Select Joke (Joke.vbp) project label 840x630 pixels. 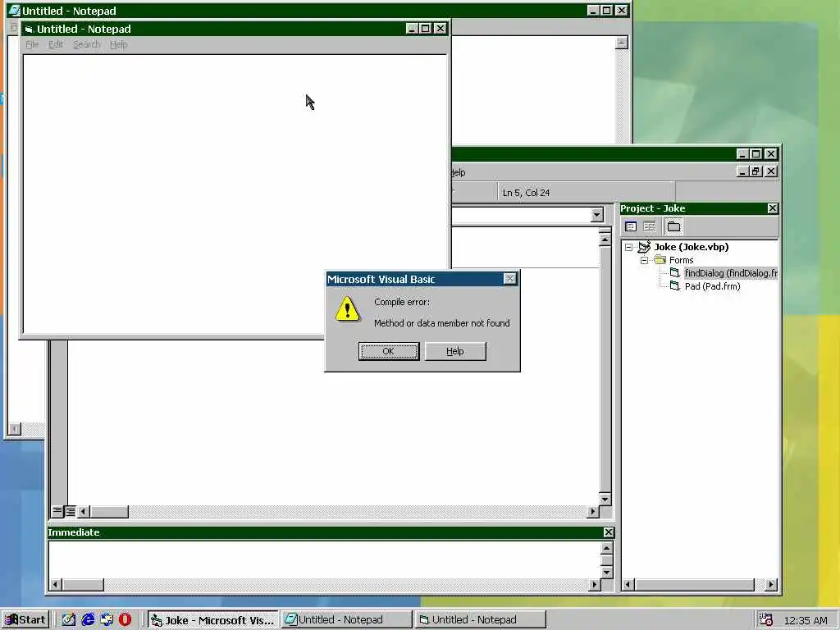point(691,247)
